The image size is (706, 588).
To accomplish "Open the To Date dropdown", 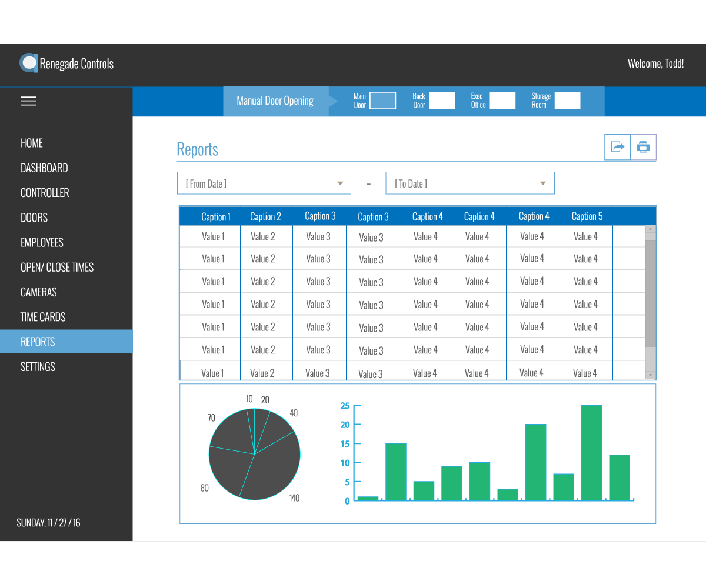I will tap(469, 183).
